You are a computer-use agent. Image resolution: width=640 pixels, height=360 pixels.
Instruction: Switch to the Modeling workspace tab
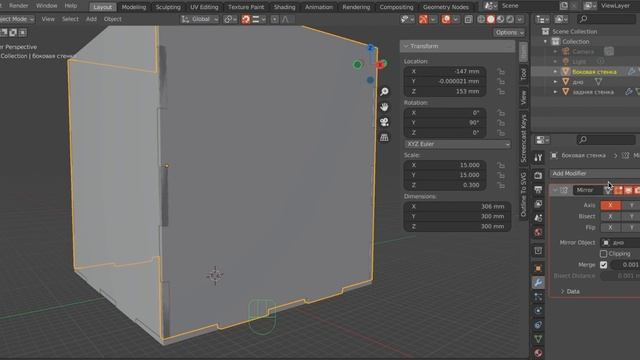[134, 7]
